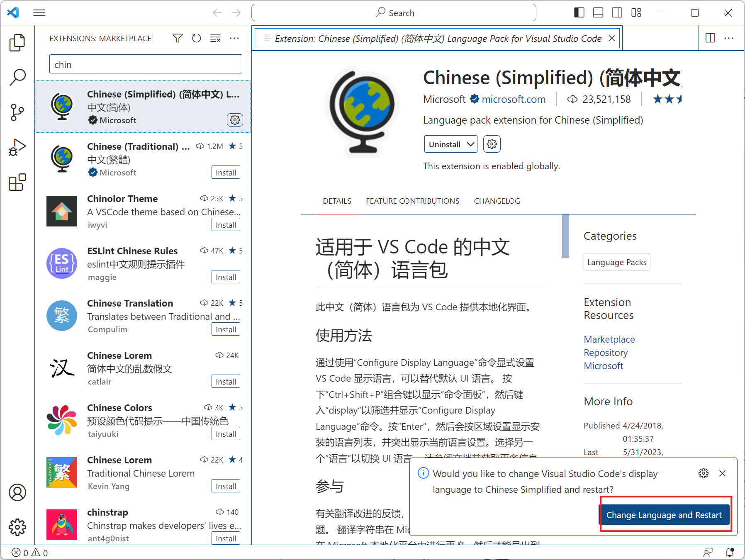Open notification settings gear

pyautogui.click(x=704, y=473)
